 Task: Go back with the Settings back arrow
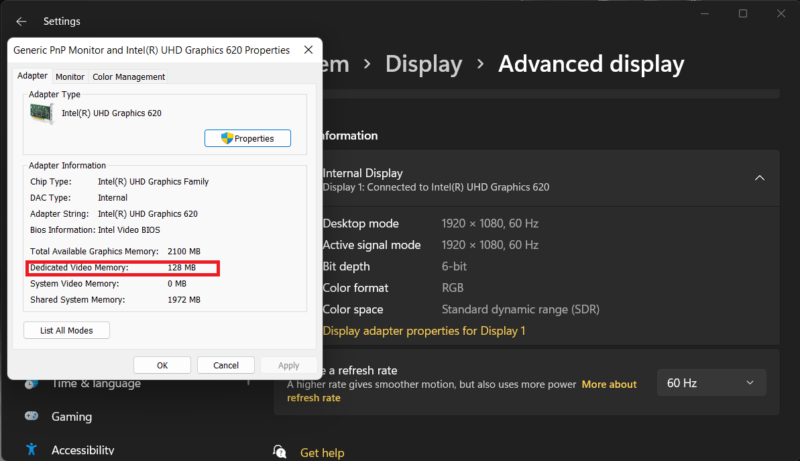click(x=21, y=21)
